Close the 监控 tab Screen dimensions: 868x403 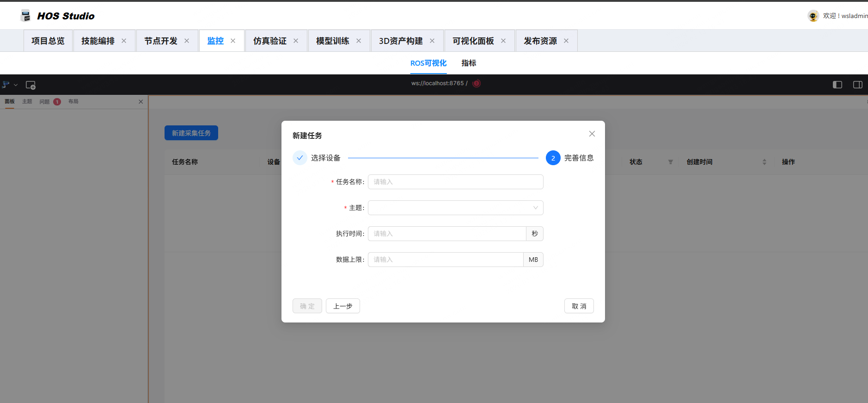233,41
